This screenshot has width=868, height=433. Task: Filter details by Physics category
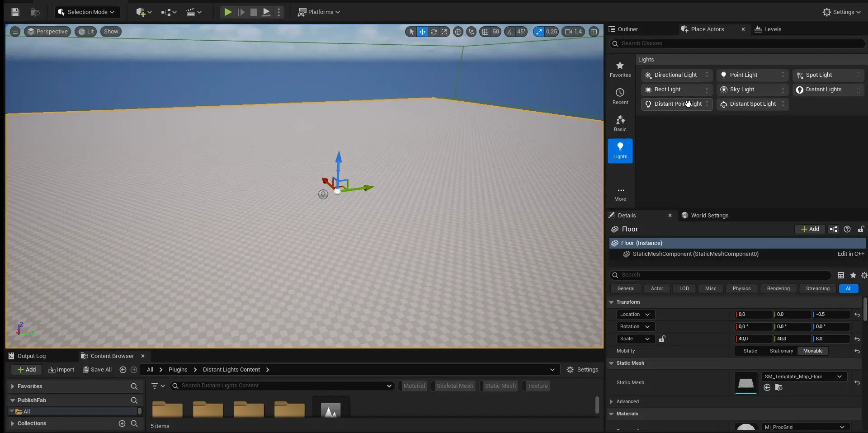(741, 289)
